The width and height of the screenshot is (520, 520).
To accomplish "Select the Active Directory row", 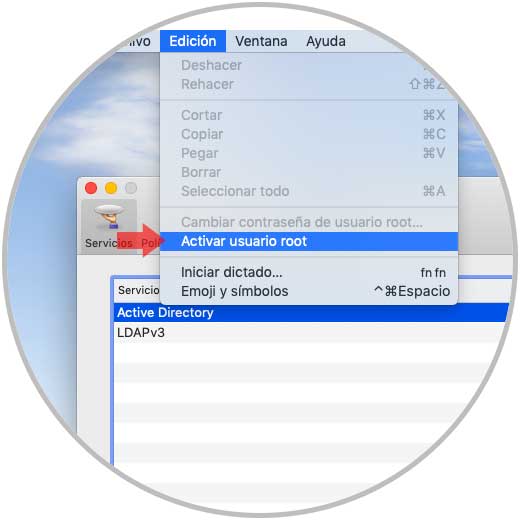I will [311, 313].
